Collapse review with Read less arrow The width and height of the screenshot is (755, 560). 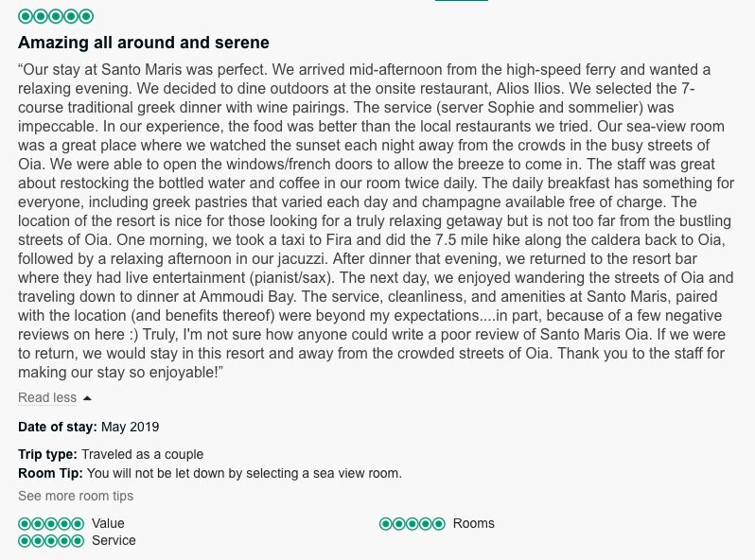click(x=87, y=397)
